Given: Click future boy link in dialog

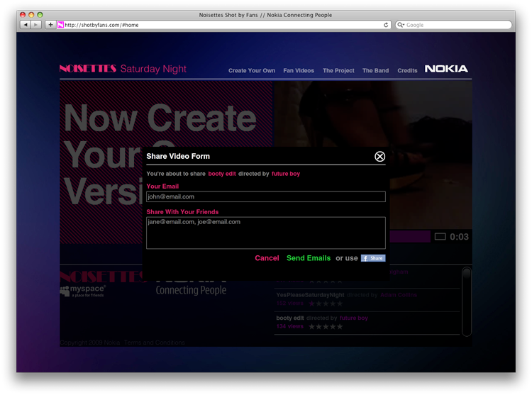Looking at the screenshot, I should coord(286,174).
